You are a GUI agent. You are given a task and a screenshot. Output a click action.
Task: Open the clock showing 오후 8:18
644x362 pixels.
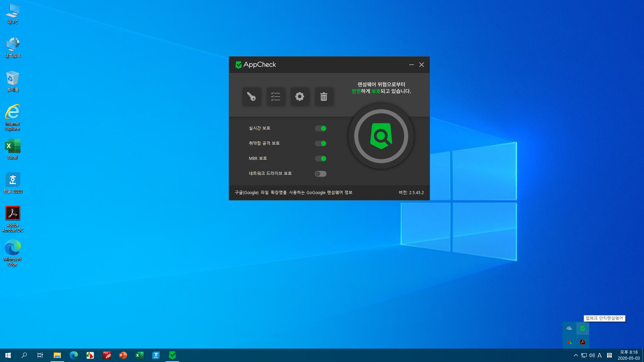(629, 355)
